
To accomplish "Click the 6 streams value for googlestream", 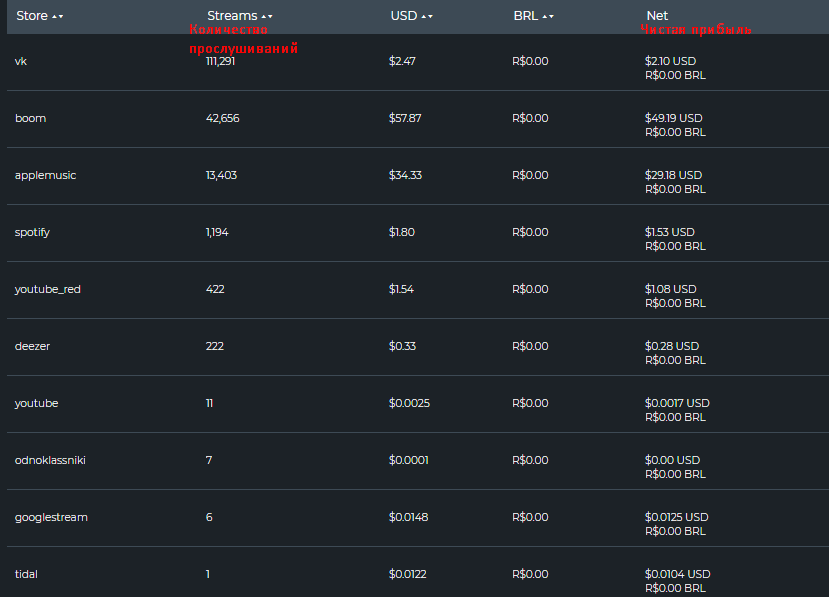I will (209, 518).
